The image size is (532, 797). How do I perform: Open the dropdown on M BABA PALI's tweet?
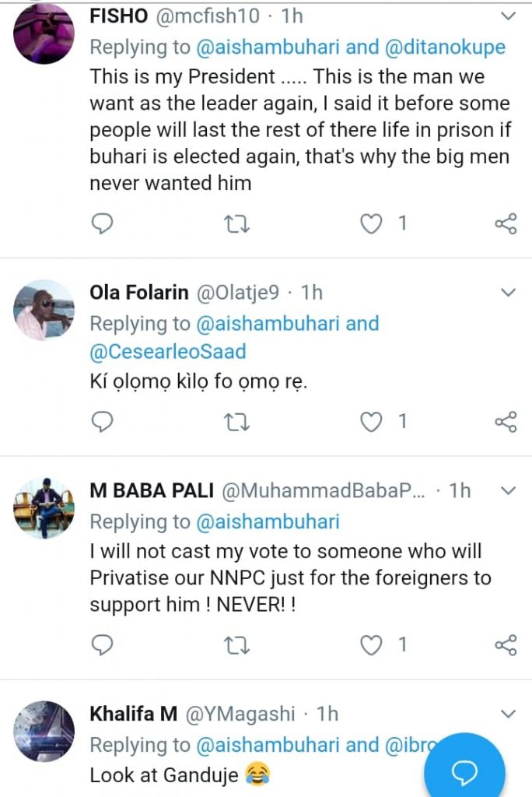[x=507, y=490]
